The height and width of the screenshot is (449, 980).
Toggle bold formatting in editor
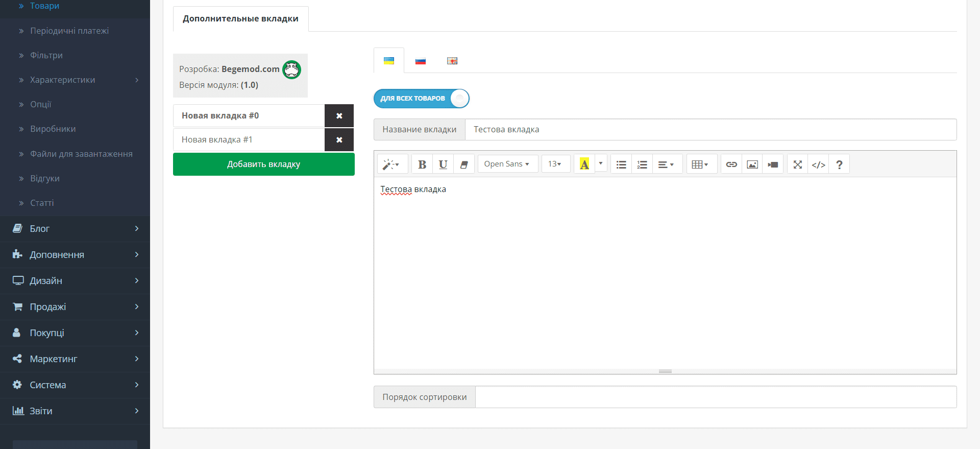pyautogui.click(x=422, y=164)
